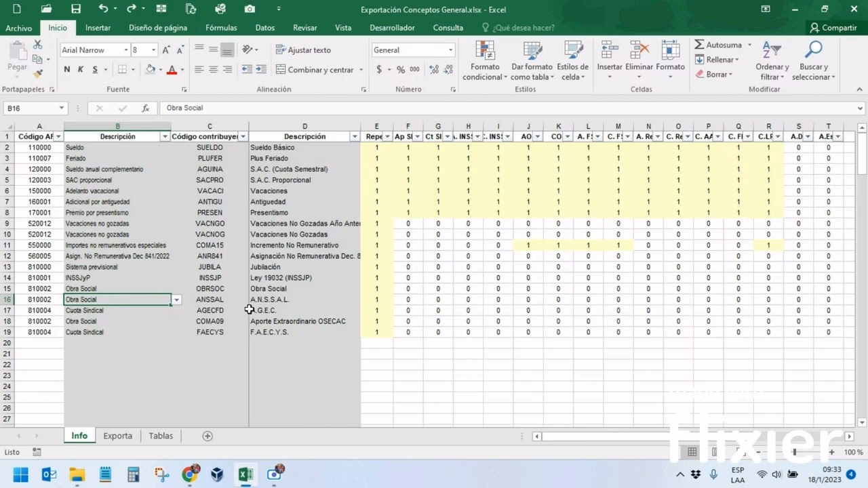Toggle Ajustar texto wrap option
Image resolution: width=868 pixels, height=488 pixels.
point(303,50)
